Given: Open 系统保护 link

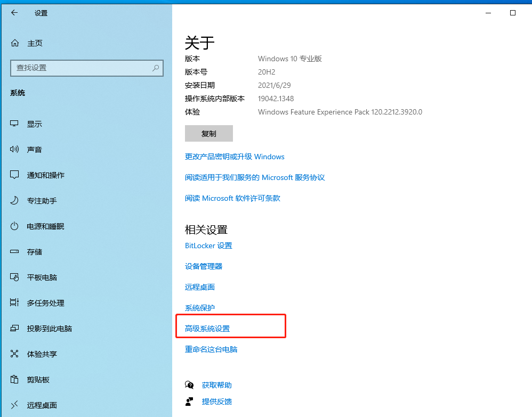Looking at the screenshot, I should click(x=200, y=308).
